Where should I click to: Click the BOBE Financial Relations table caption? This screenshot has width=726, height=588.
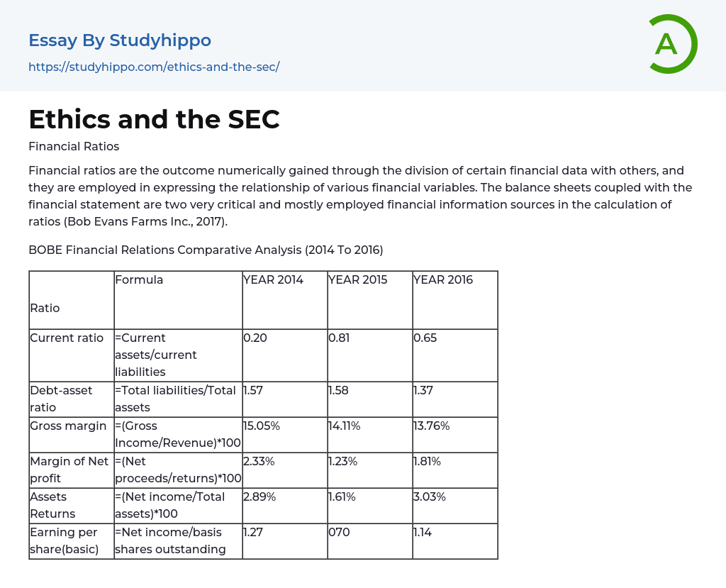coord(206,250)
